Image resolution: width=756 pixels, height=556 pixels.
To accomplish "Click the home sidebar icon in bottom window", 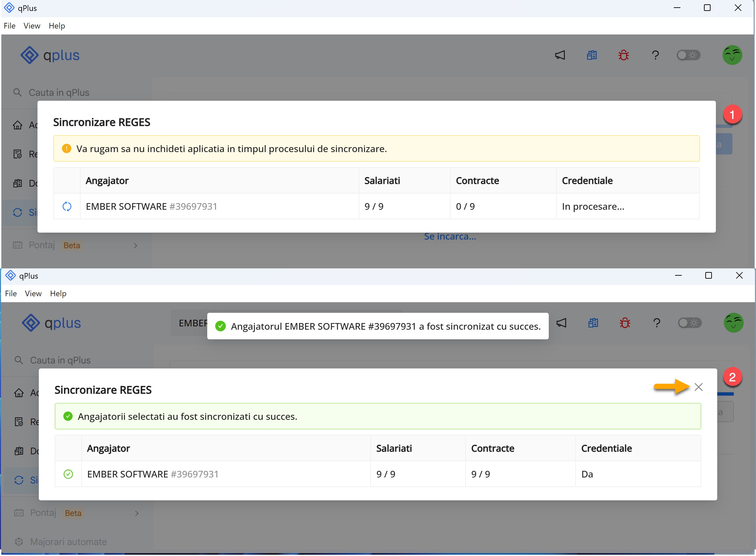I will [19, 393].
